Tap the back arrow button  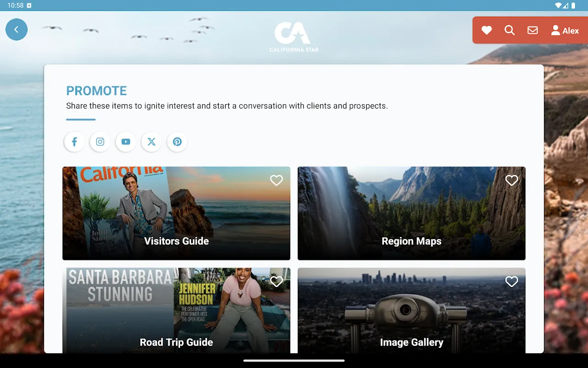(x=17, y=29)
